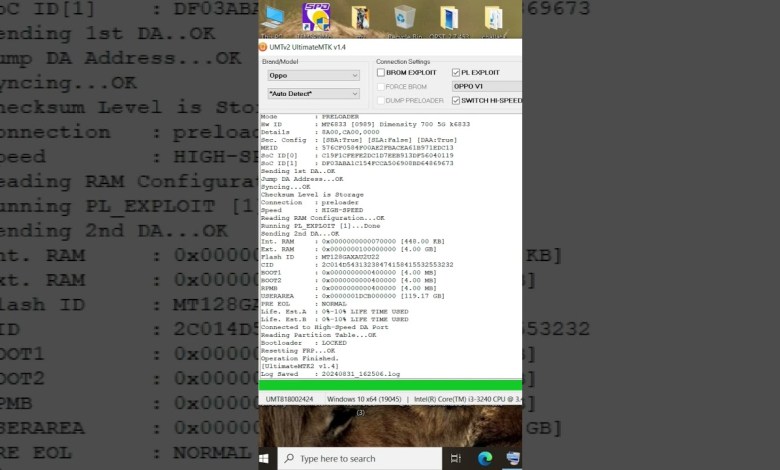Uncheck the PL EXPLOIT checkbox
Image resolution: width=780 pixels, height=470 pixels.
click(x=456, y=73)
